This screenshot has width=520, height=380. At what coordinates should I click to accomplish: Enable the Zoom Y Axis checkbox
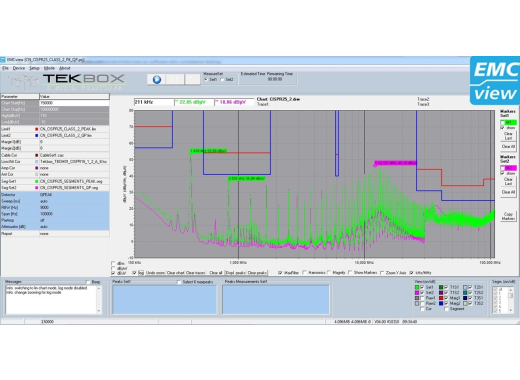pos(382,273)
